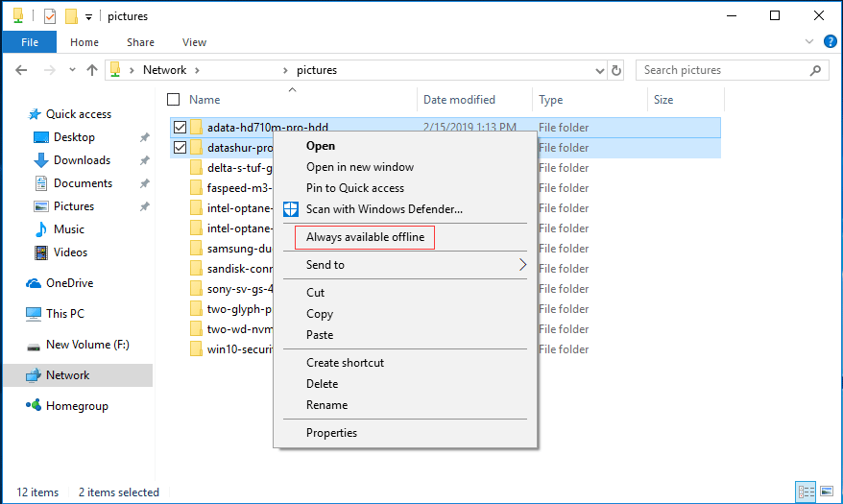Image resolution: width=843 pixels, height=504 pixels.
Task: Sort by Date modified column
Action: (459, 100)
